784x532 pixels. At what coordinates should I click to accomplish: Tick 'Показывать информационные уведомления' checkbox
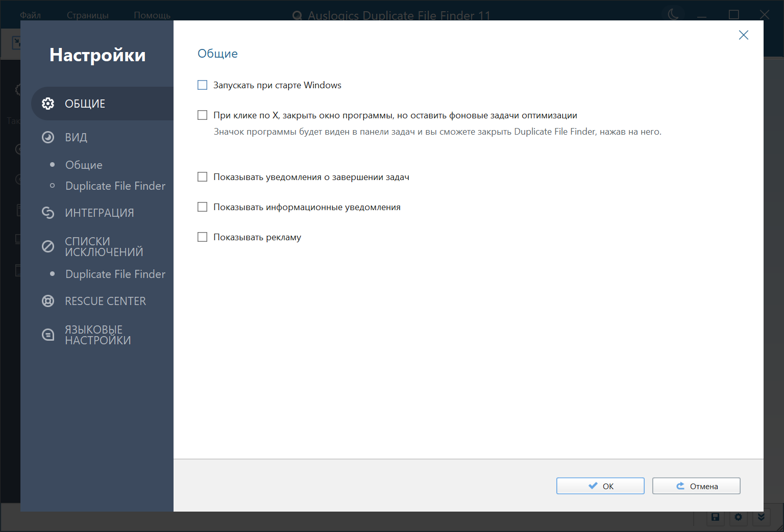(203, 207)
